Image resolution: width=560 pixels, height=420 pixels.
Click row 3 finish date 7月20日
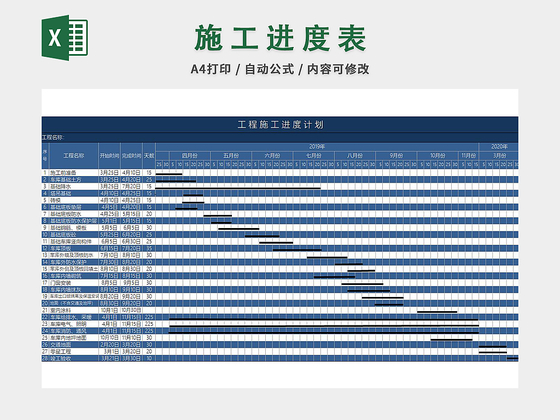(x=131, y=186)
